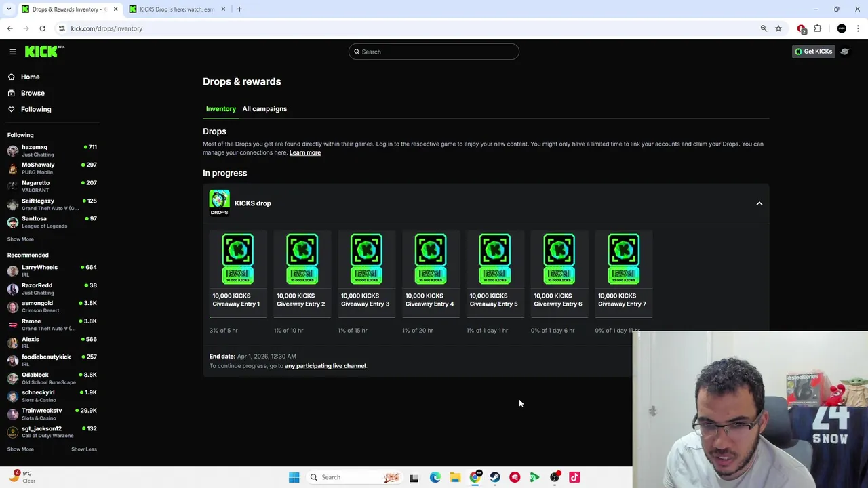Open Alexis recommended channel

(x=52, y=342)
